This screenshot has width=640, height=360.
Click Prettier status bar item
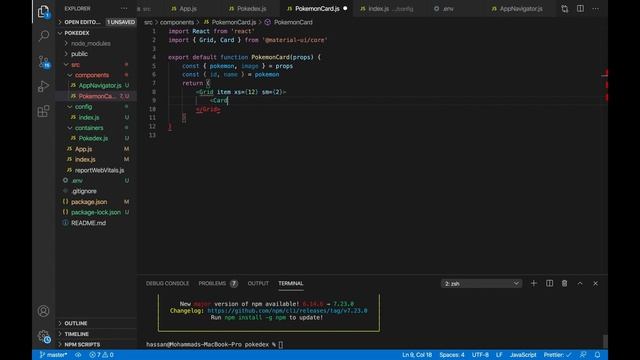pos(557,355)
